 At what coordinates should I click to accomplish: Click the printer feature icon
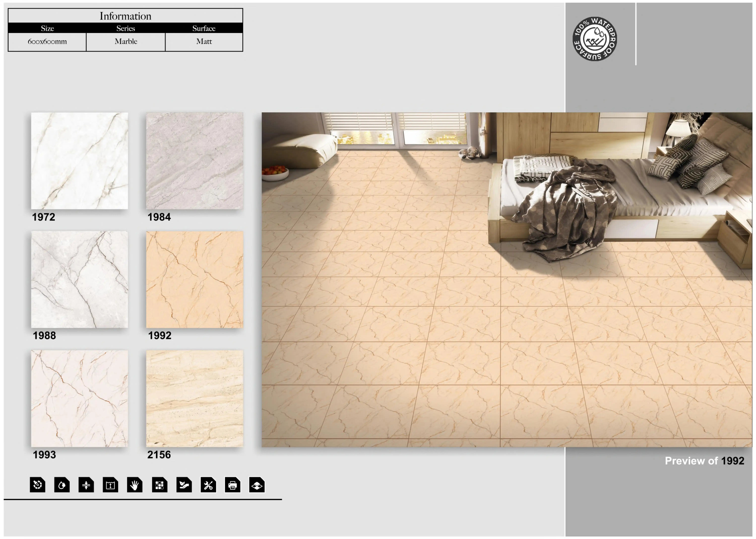coord(233,485)
